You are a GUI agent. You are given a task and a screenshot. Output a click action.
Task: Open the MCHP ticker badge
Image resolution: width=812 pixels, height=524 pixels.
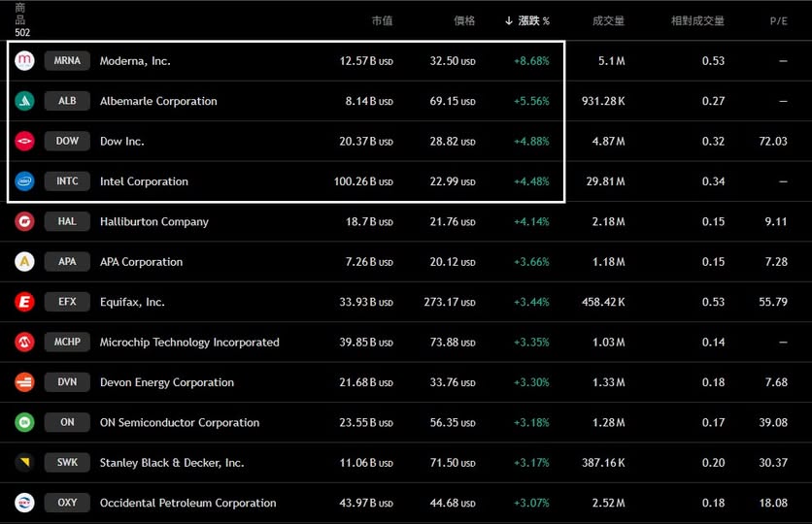point(67,343)
